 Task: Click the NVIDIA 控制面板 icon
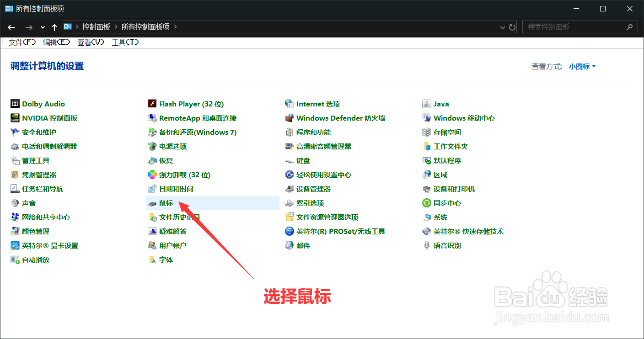(x=15, y=118)
